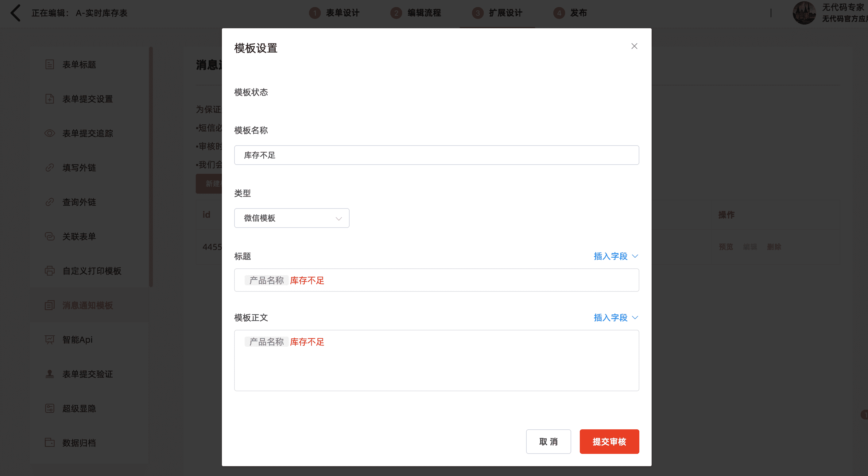Click the 取消 button
The image size is (868, 476).
click(x=548, y=442)
